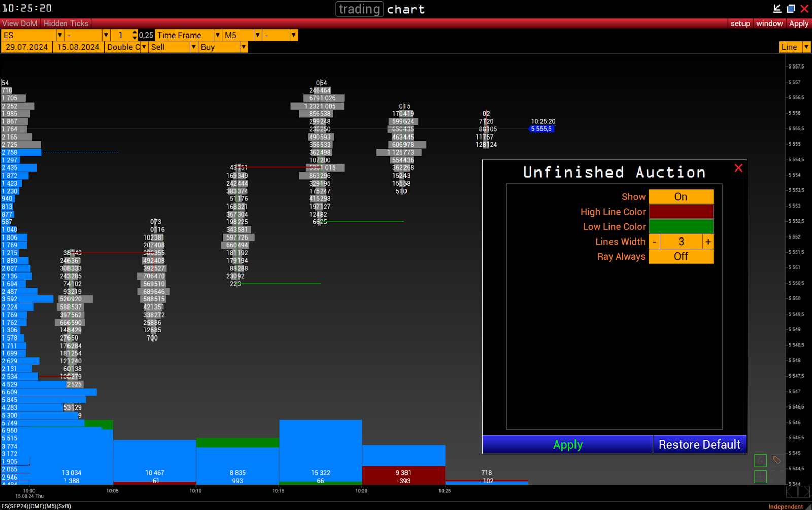Click the dock-window arrow icon in title bar
The width and height of the screenshot is (812, 510).
777,9
